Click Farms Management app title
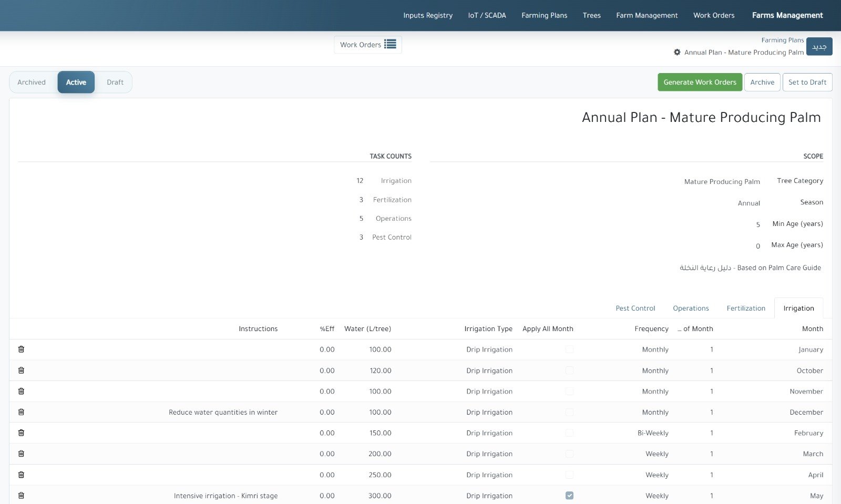This screenshot has height=504, width=841. [x=787, y=15]
